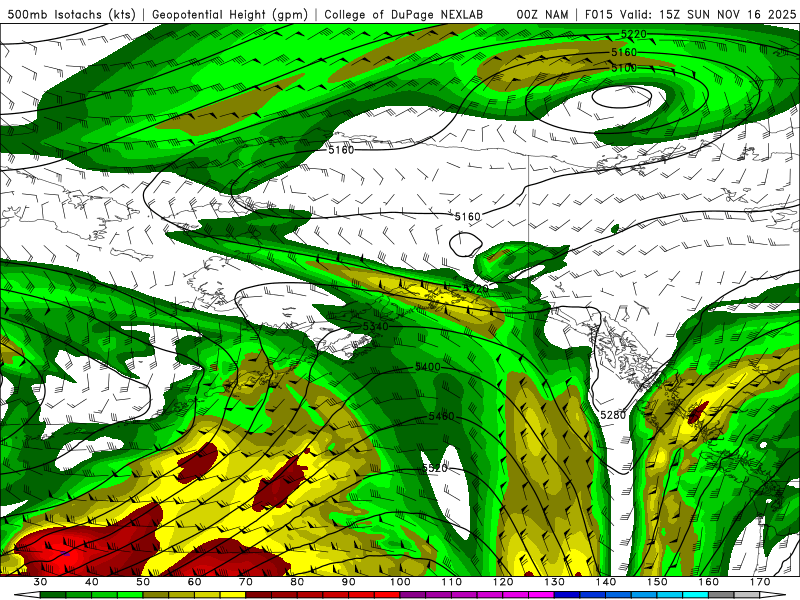Click the 5460 height contour label
The width and height of the screenshot is (800, 600).
[441, 416]
